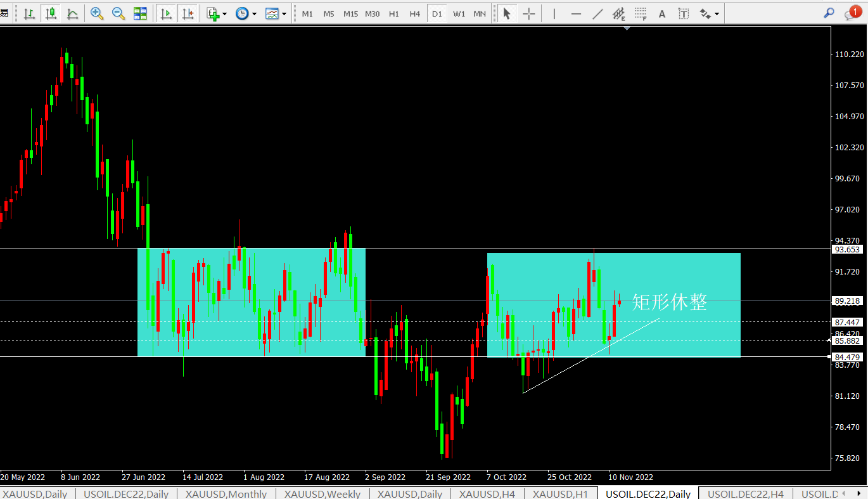This screenshot has width=868, height=499.
Task: Click the 85.882 price level label
Action: [x=848, y=340]
